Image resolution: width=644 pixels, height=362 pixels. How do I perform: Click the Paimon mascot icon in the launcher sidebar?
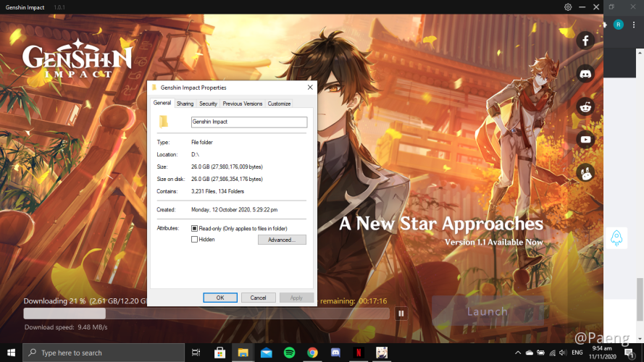tap(585, 172)
